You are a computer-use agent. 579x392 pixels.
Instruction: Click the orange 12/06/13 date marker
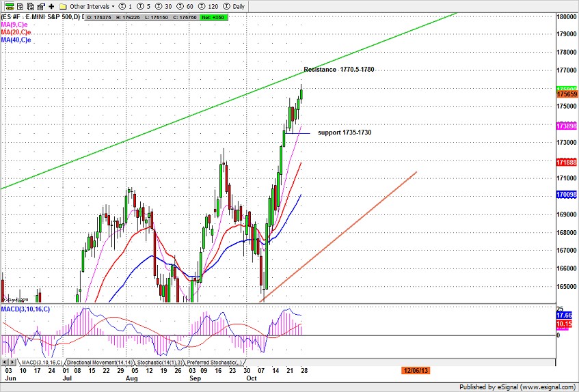click(x=416, y=370)
